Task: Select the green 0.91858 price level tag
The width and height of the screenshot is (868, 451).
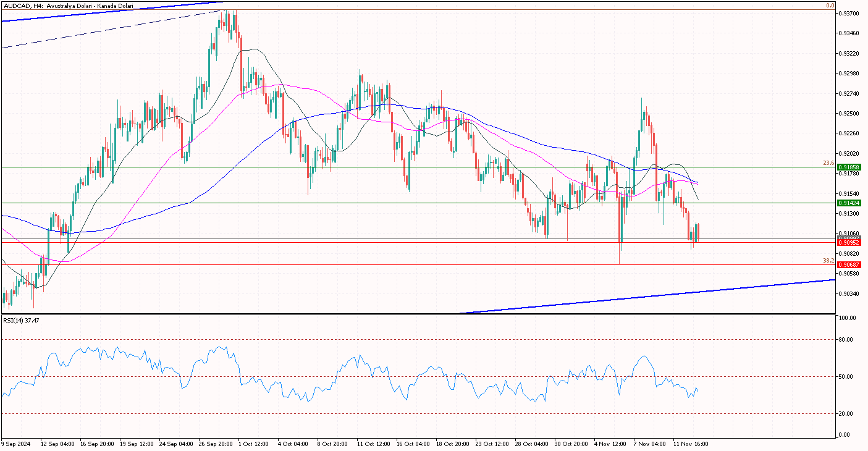Action: pyautogui.click(x=849, y=167)
